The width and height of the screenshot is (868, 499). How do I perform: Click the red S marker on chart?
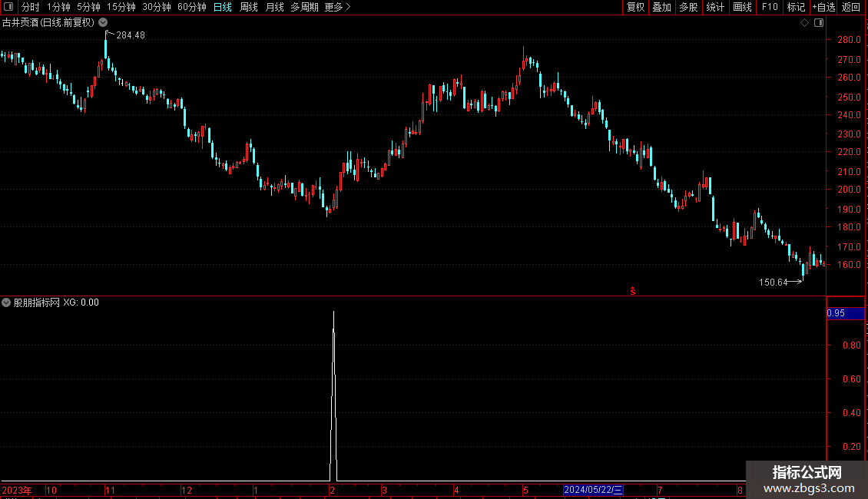(633, 291)
